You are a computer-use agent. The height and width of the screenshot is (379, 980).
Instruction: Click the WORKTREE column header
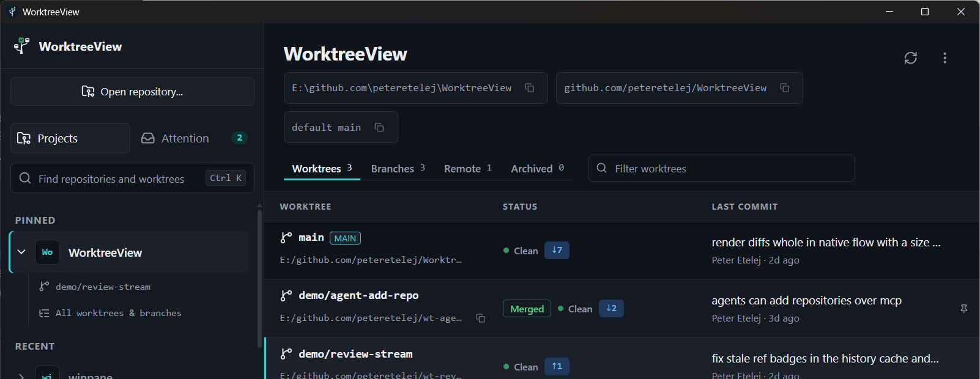coord(305,207)
